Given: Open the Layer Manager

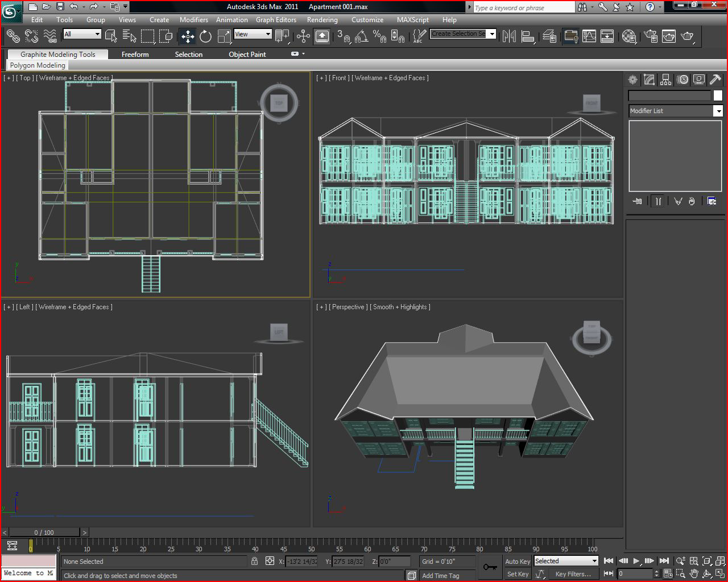Looking at the screenshot, I should coord(551,36).
